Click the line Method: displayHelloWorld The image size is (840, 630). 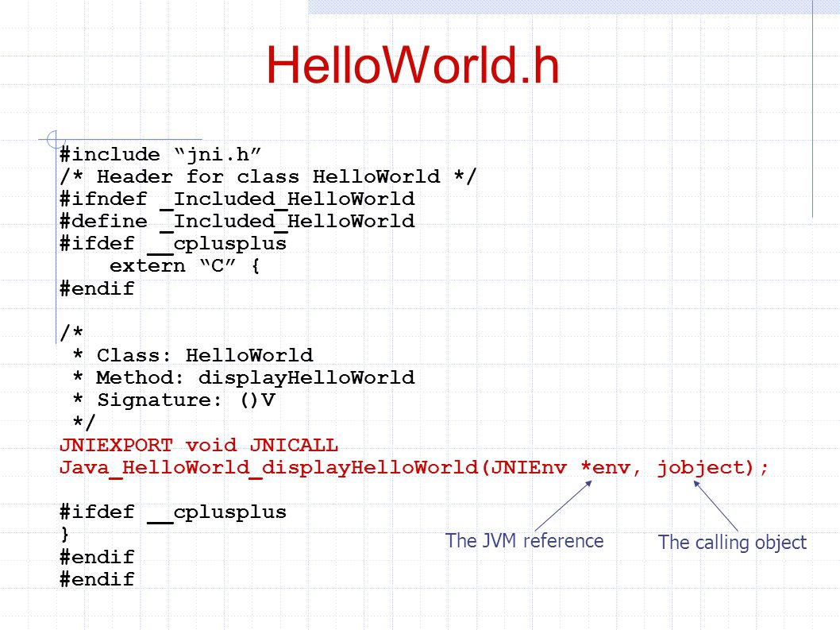[x=244, y=378]
